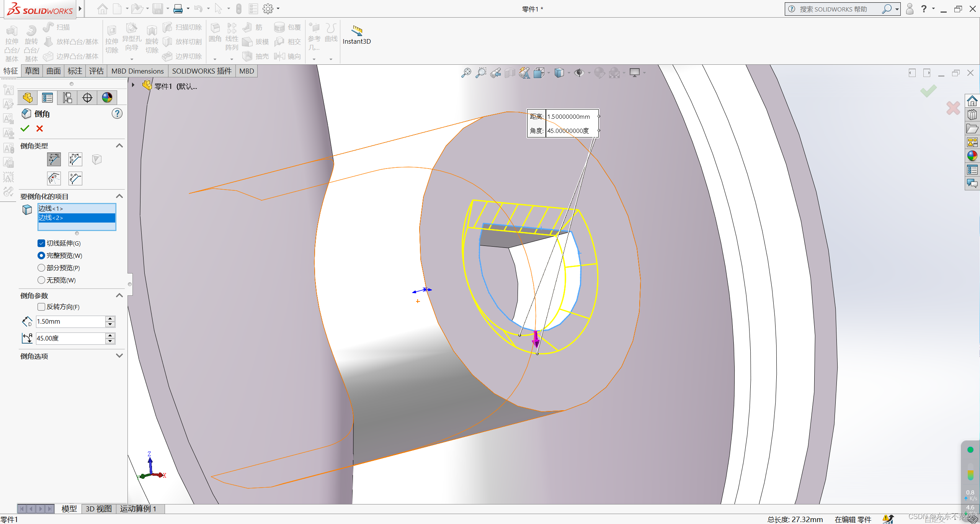
Task: Collapse the 倒角参数 section
Action: tap(119, 295)
